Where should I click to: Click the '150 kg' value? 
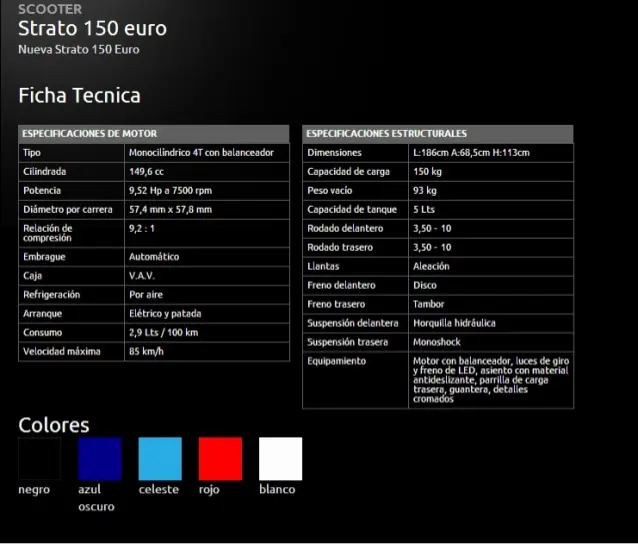tap(427, 171)
